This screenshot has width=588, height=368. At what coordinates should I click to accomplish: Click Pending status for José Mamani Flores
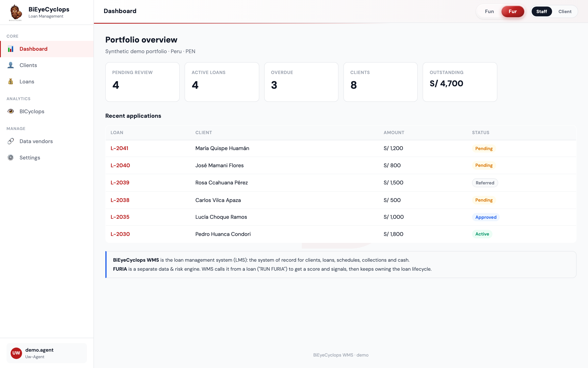pyautogui.click(x=484, y=166)
